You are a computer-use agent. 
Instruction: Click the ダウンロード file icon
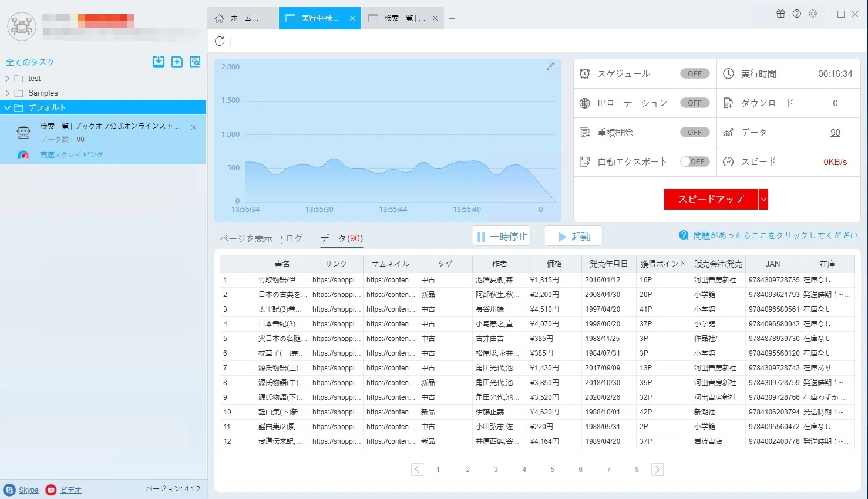click(x=728, y=103)
